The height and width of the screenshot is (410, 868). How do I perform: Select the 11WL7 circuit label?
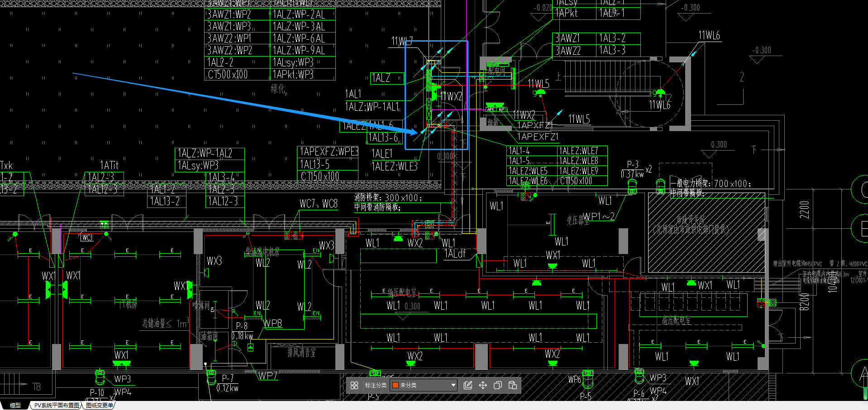tap(402, 41)
